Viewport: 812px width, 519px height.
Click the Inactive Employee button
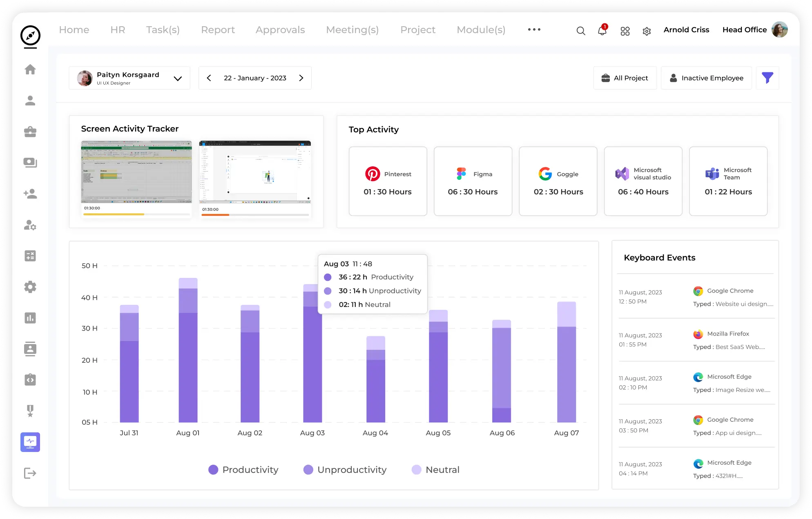[706, 78]
